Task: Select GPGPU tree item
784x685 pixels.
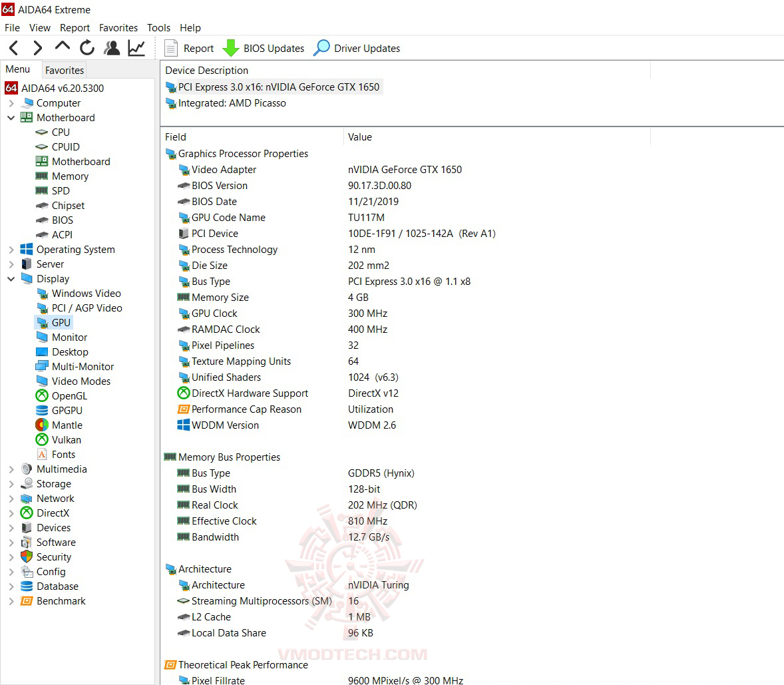Action: pyautogui.click(x=67, y=411)
